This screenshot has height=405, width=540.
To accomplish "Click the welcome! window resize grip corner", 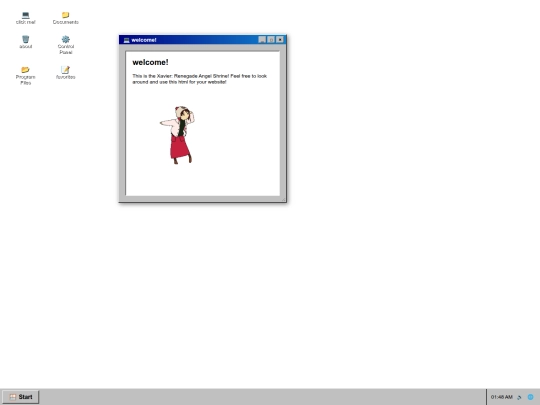I will 283,199.
